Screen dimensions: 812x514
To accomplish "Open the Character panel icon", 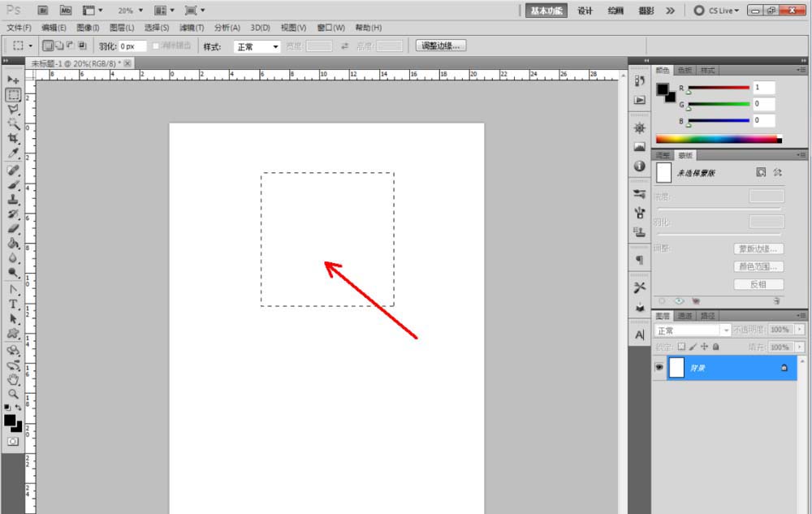I will point(640,335).
